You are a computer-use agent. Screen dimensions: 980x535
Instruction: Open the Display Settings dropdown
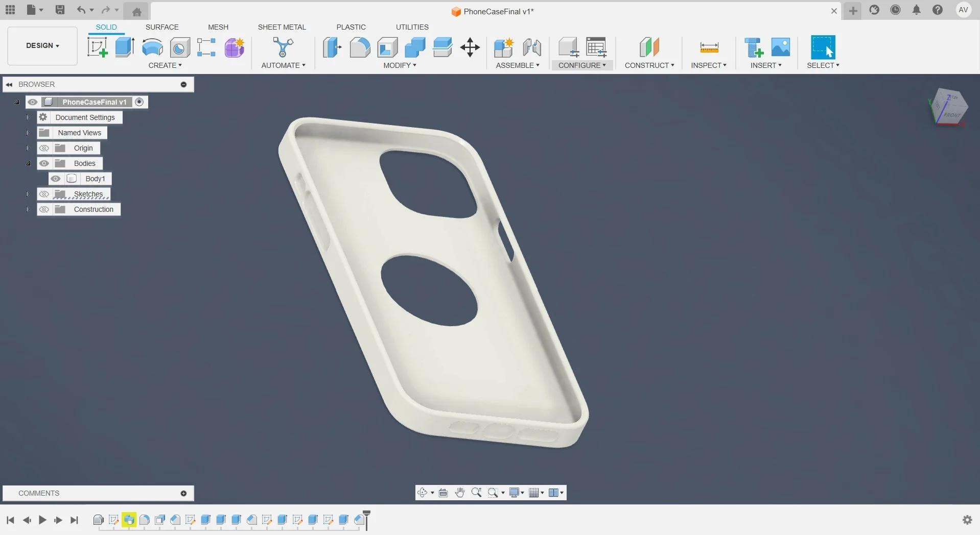click(516, 492)
